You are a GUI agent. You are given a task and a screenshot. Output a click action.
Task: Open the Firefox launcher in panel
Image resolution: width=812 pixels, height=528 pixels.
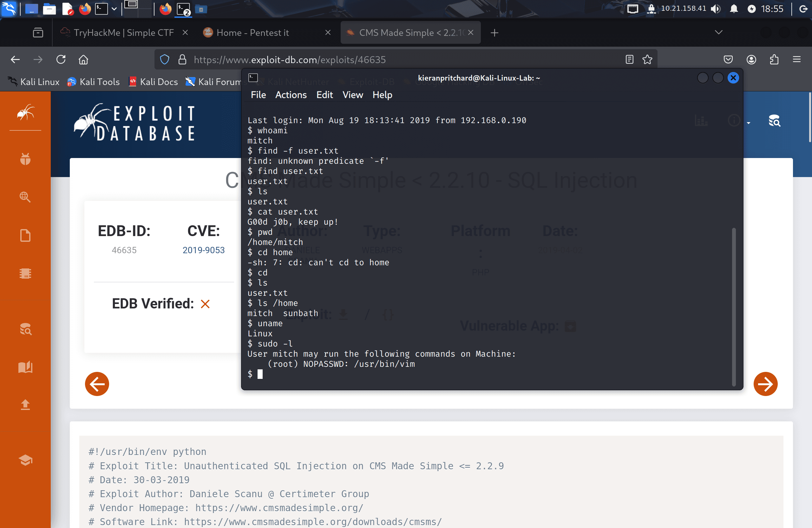(85, 9)
